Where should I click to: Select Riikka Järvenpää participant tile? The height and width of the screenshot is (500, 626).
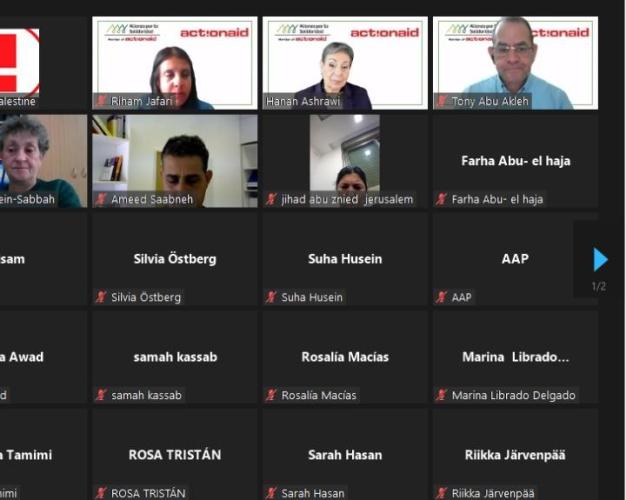515,454
